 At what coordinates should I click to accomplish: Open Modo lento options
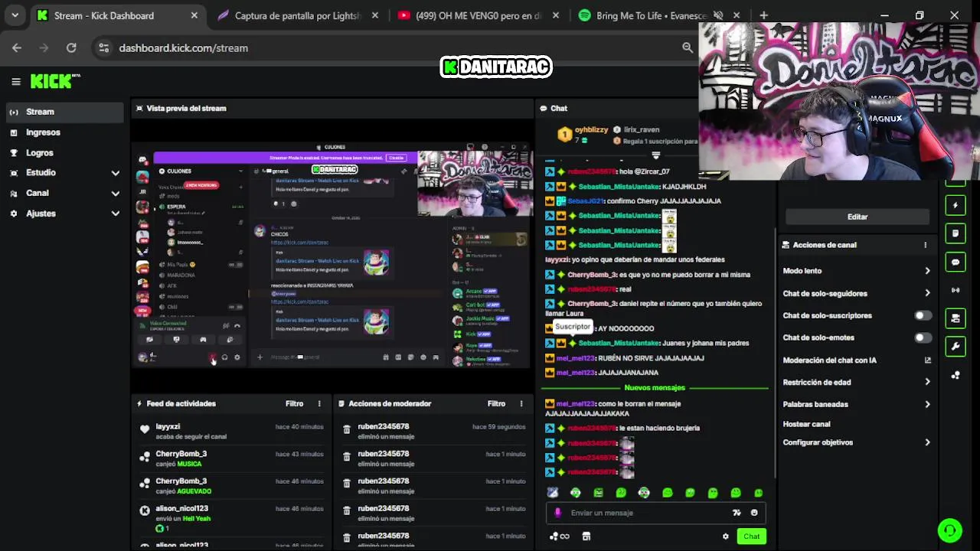857,271
